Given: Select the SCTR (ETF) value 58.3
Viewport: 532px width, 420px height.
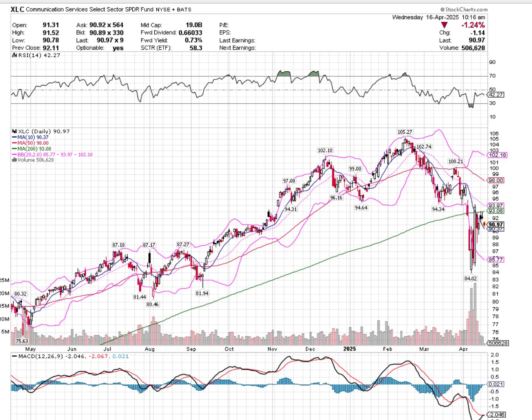Looking at the screenshot, I should tap(196, 48).
